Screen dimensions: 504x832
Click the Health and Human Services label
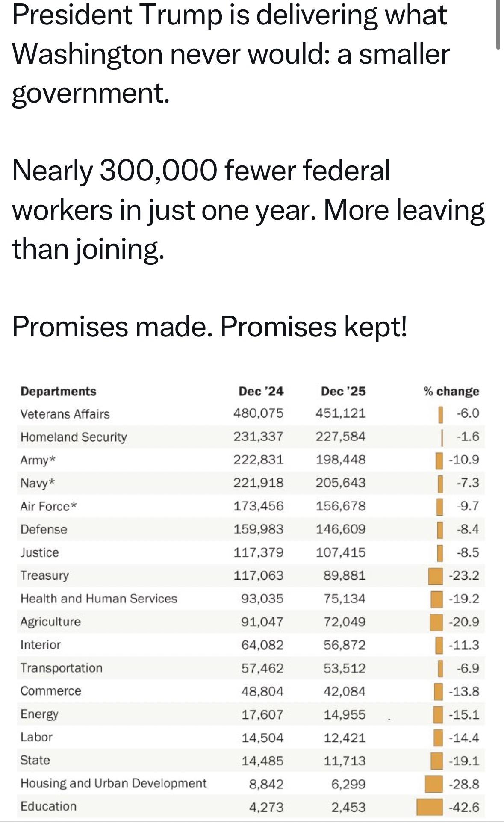(x=99, y=599)
